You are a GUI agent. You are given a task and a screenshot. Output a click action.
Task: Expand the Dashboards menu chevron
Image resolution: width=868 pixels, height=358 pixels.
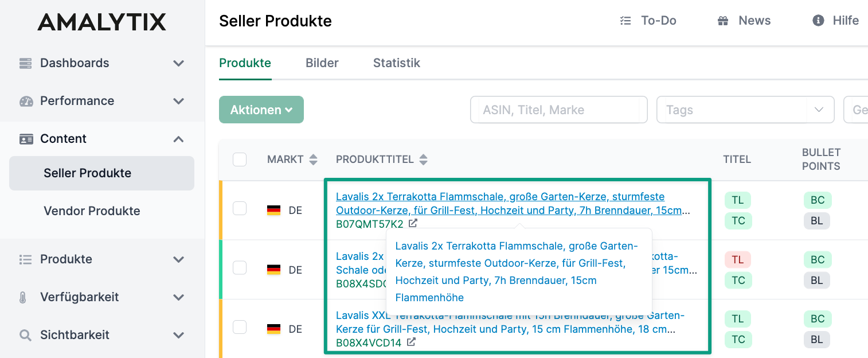179,63
